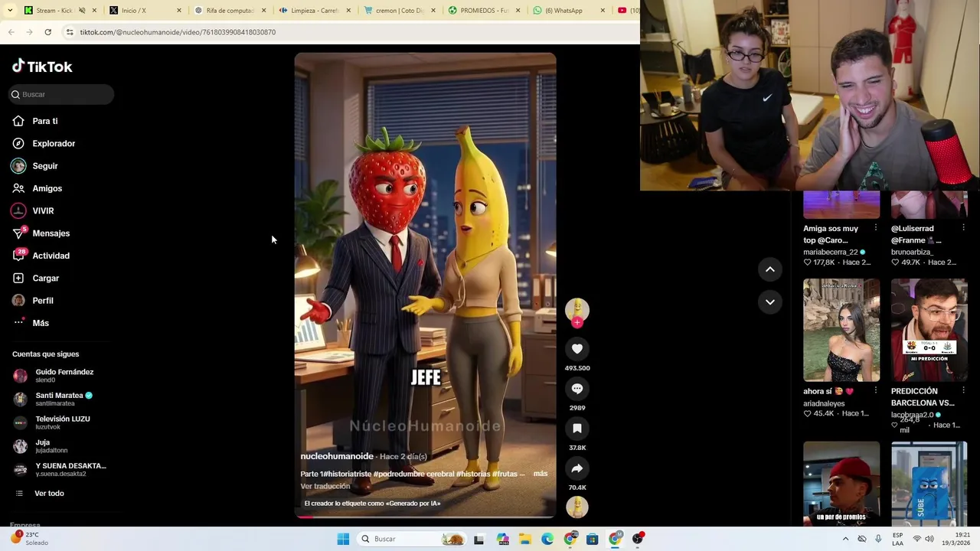Click the TikTok logo
Screen dimensions: 980x551
(42, 67)
